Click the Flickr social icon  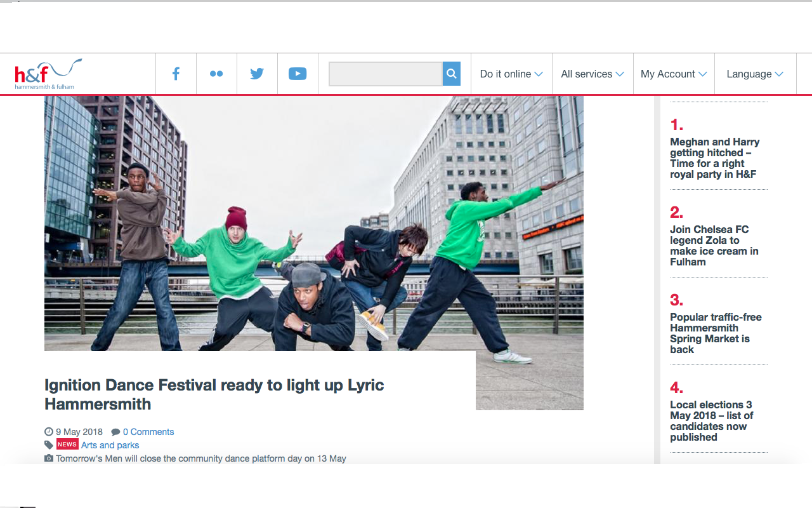tap(216, 74)
